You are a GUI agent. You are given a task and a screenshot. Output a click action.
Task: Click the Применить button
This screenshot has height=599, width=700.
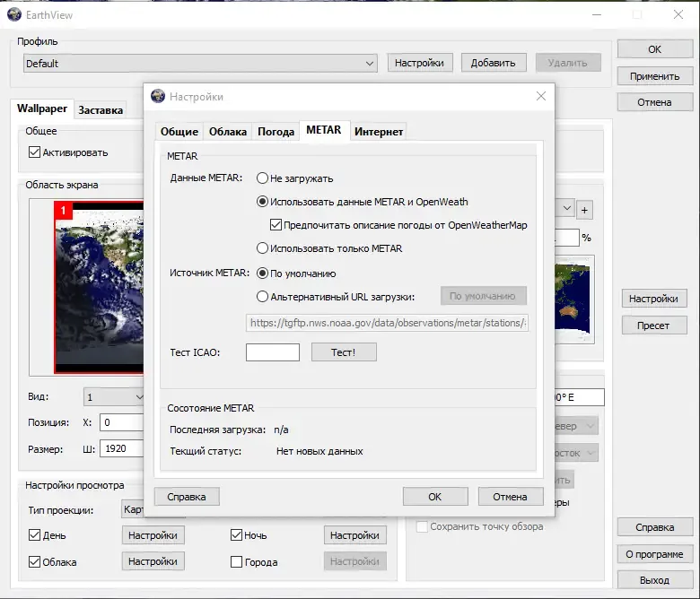coord(654,76)
